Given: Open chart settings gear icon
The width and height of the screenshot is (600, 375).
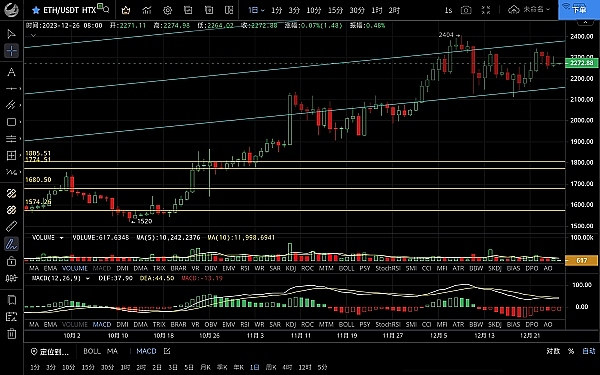Looking at the screenshot, I should coord(168,10).
